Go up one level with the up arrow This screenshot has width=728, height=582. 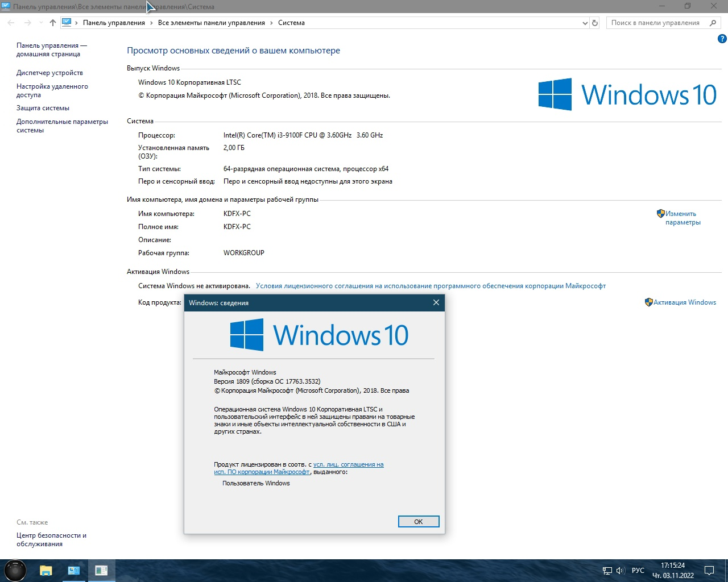53,23
